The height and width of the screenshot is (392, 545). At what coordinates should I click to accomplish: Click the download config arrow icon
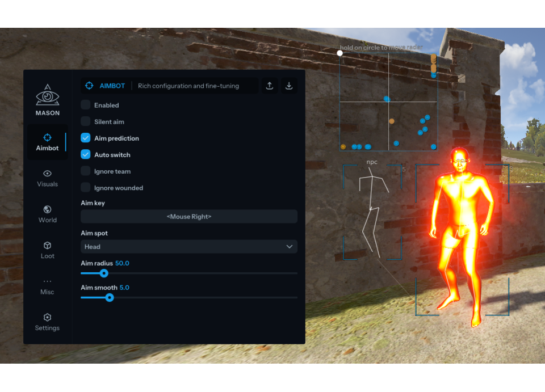[289, 86]
